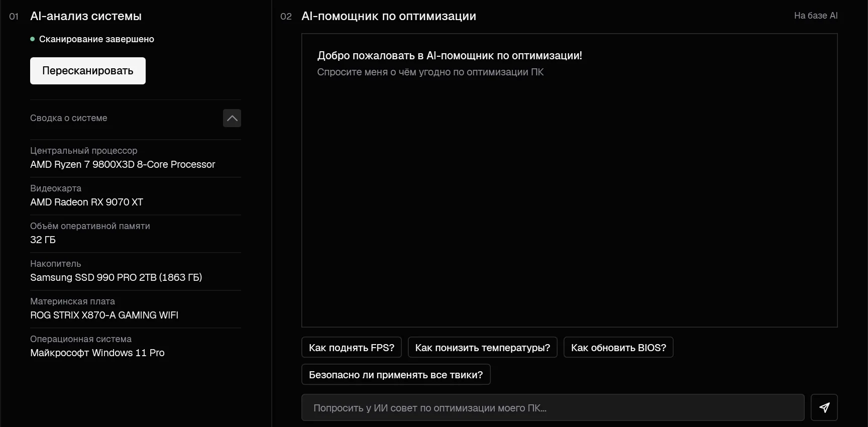868x427 pixels.
Task: Pick the Как обновить BIOS? suggestion
Action: (618, 348)
